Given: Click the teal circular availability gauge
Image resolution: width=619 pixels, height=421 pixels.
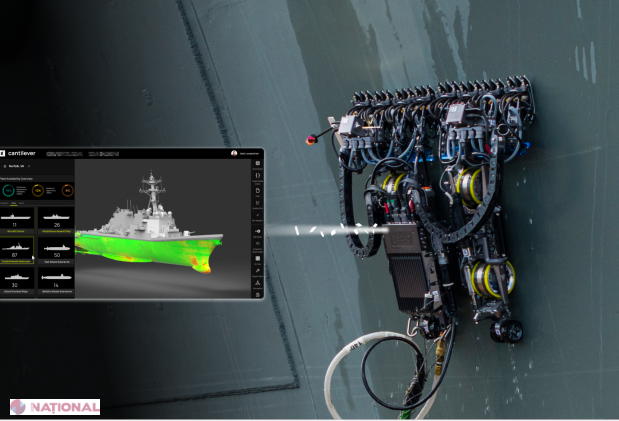Looking at the screenshot, I should point(7,189).
